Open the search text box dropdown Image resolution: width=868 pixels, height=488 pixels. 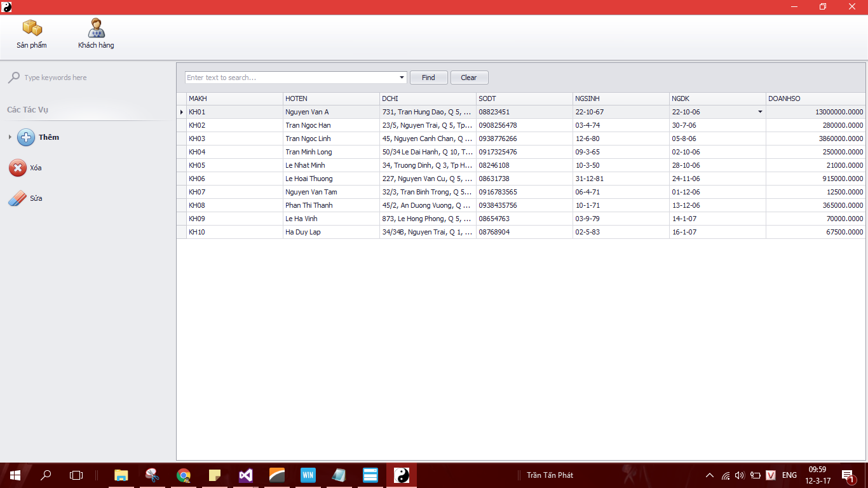click(402, 78)
